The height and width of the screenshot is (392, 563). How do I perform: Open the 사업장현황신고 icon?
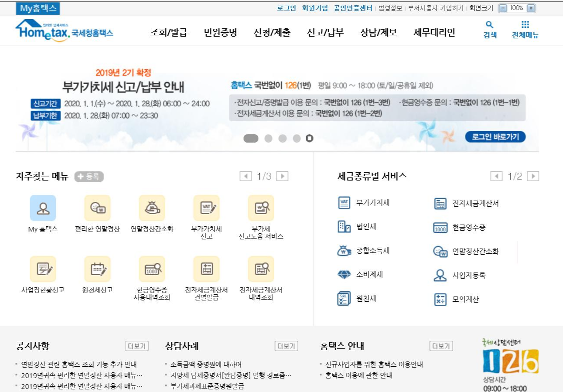click(43, 269)
